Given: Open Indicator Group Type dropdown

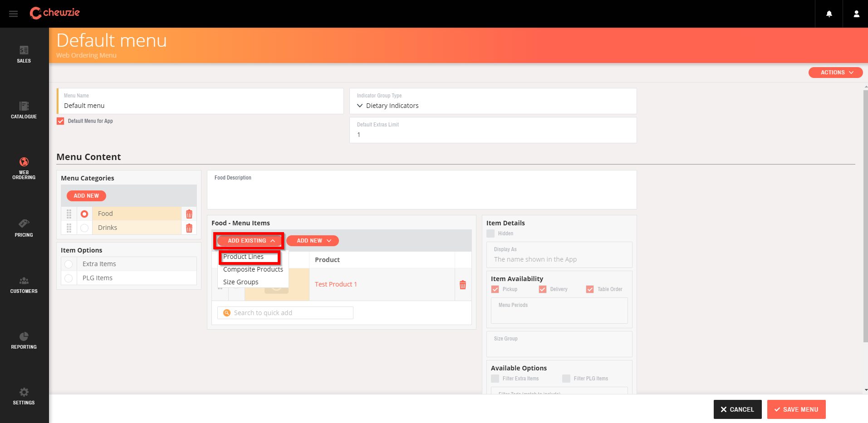Looking at the screenshot, I should 493,101.
